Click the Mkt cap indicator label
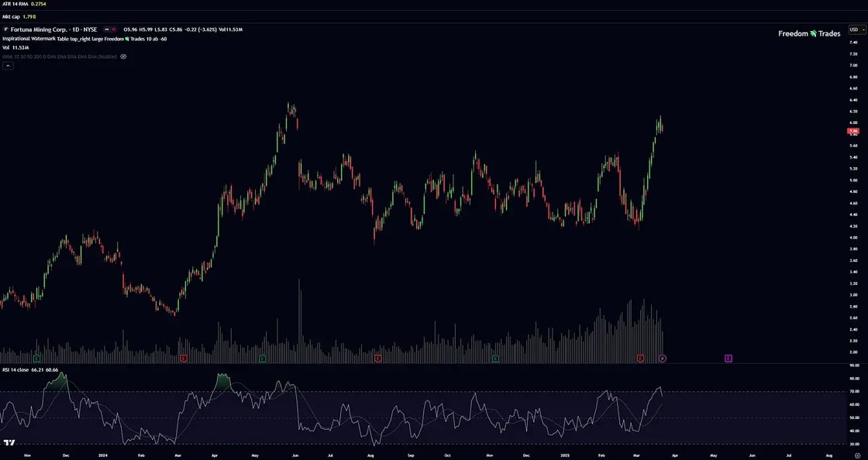 (x=11, y=16)
